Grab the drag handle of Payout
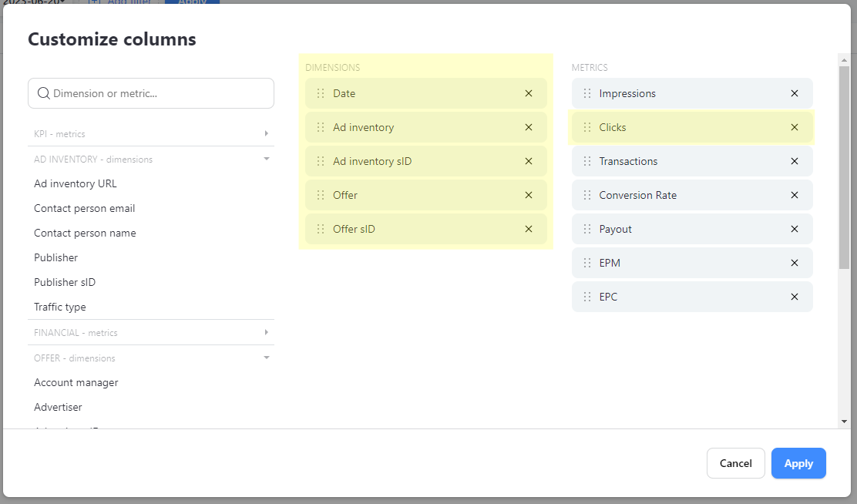This screenshot has width=857, height=504. [587, 229]
